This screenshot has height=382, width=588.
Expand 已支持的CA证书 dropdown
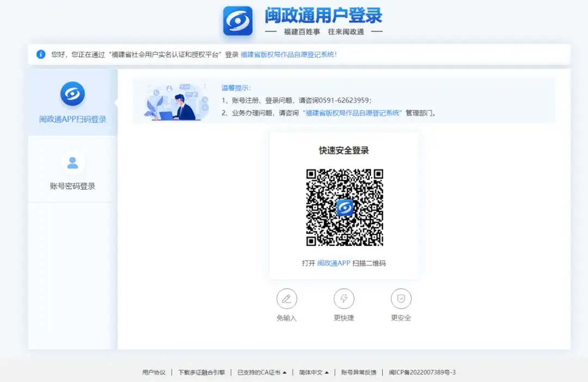262,372
